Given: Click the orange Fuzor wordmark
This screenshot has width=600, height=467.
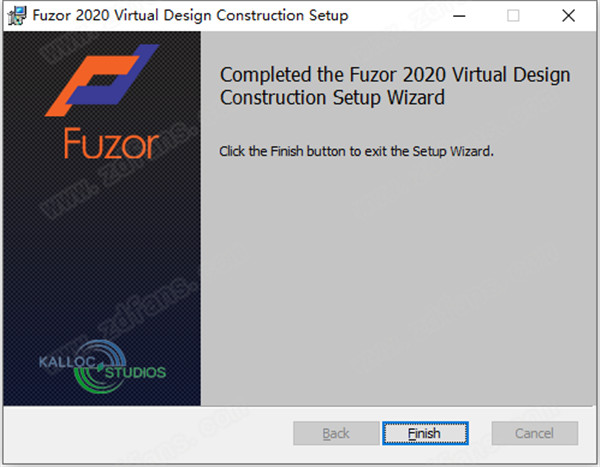Looking at the screenshot, I should click(111, 144).
